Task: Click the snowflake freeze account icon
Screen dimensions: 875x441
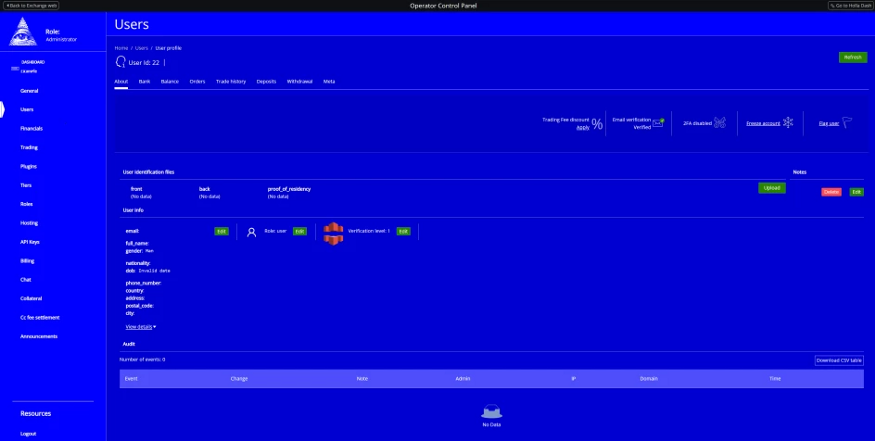Action: click(787, 123)
